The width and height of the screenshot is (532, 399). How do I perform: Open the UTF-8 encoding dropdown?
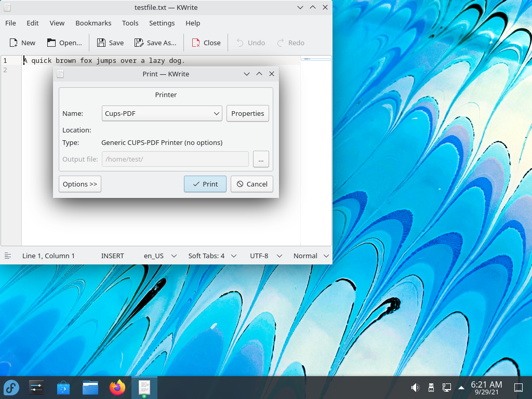[x=266, y=256]
